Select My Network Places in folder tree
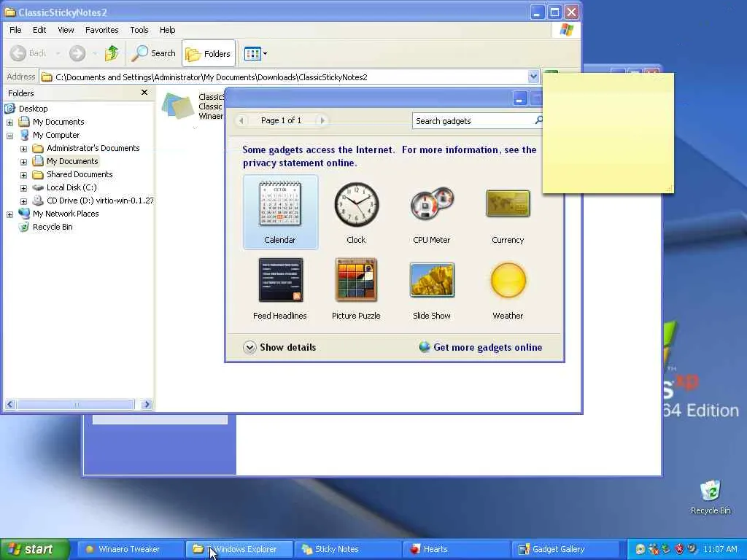This screenshot has width=747, height=560. [x=65, y=214]
